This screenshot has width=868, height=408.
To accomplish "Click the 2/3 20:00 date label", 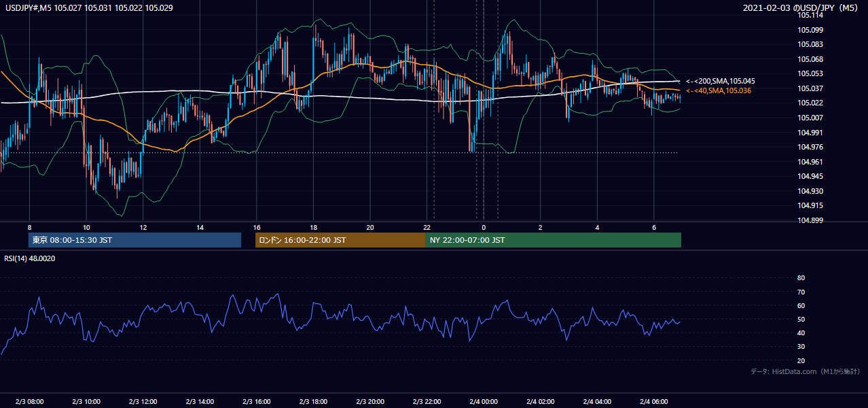I will click(370, 402).
